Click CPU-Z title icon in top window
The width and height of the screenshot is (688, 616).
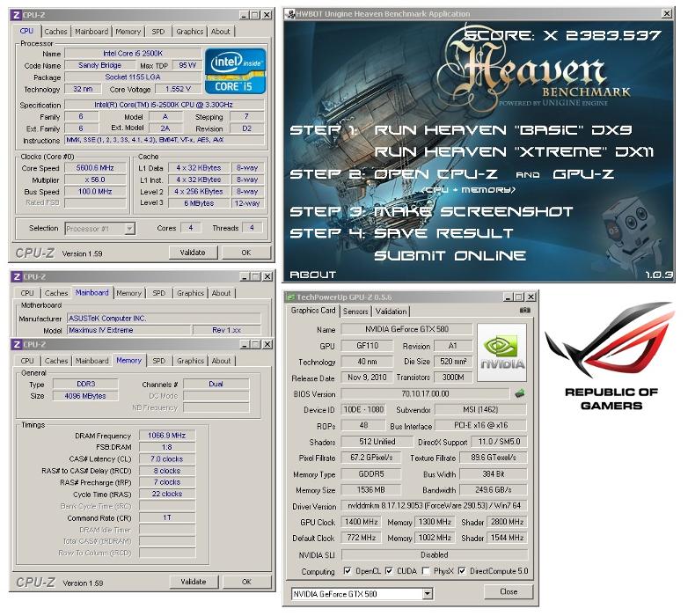coord(16,15)
